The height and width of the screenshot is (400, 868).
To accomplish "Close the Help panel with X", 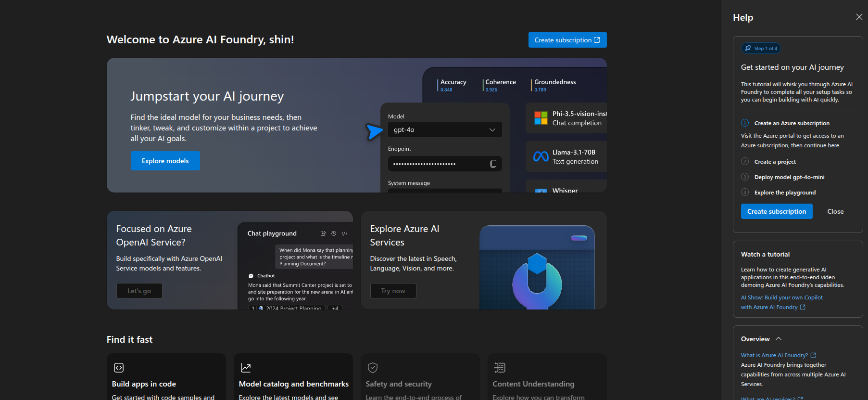I will tap(859, 17).
